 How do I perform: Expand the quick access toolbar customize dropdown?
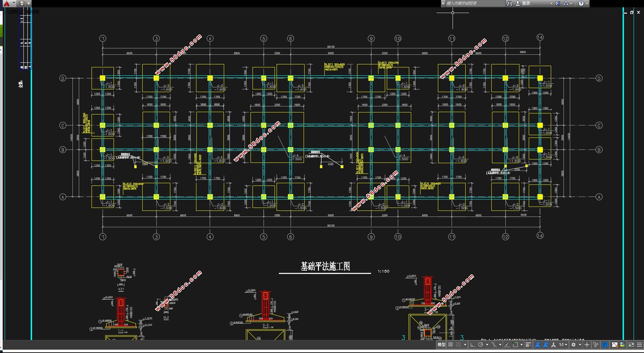pos(29,3)
